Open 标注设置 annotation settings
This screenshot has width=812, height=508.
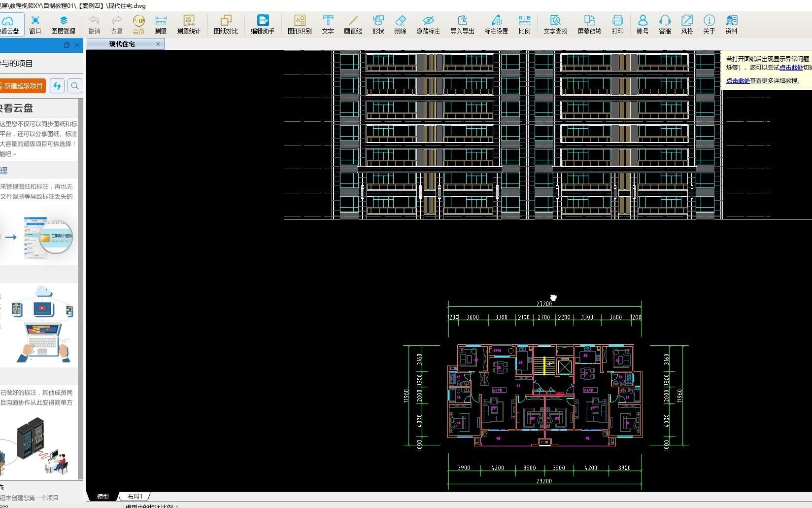[496, 24]
